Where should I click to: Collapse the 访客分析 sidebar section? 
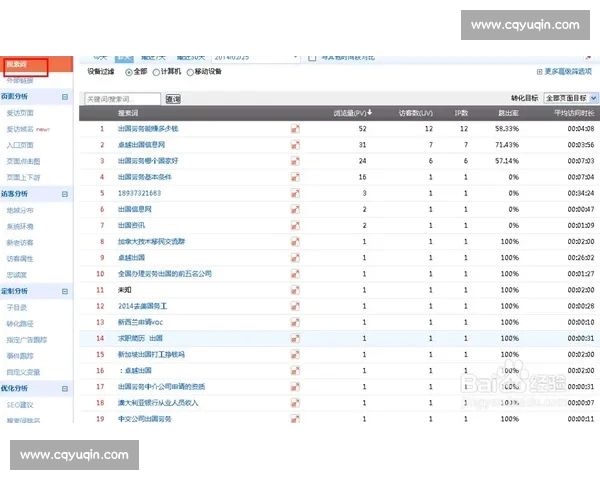(x=65, y=194)
